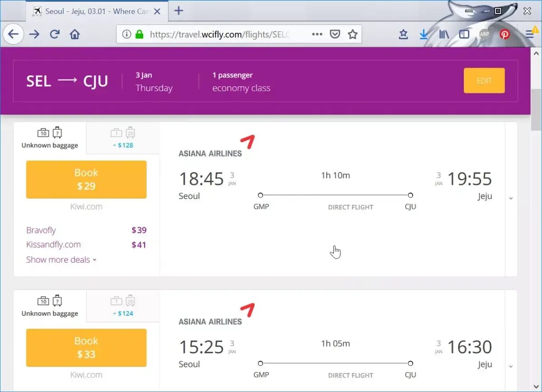Select + $124 baggage option tab
Screen dimensions: 542x392
click(x=123, y=306)
